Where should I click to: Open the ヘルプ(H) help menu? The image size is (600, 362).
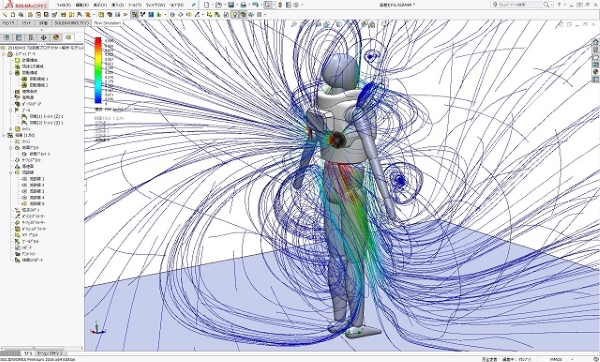coord(176,5)
